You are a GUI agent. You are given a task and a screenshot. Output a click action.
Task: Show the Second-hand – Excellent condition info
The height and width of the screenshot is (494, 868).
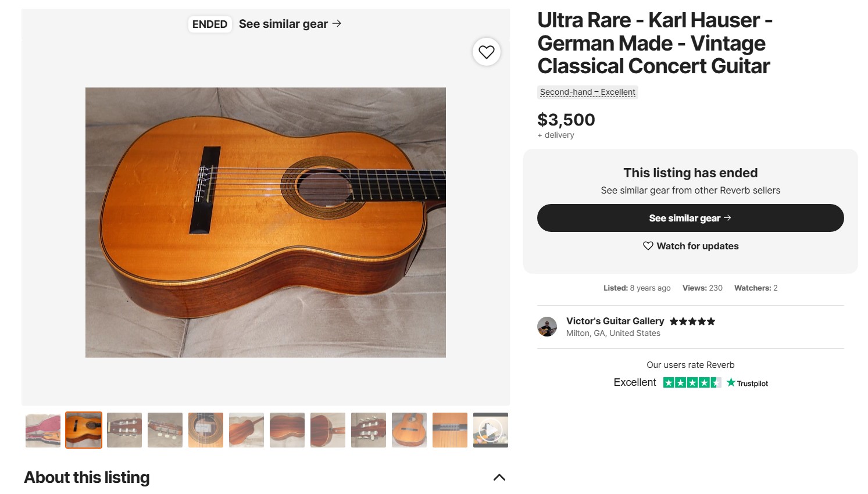coord(587,92)
